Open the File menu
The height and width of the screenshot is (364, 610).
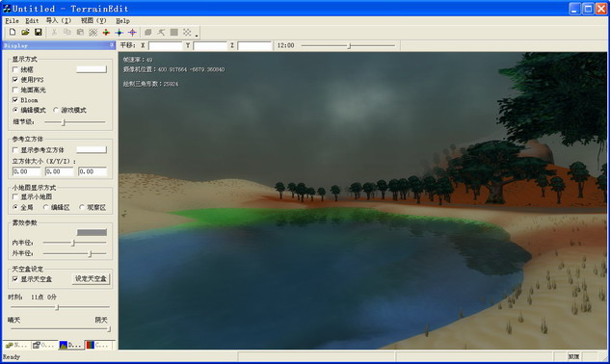pyautogui.click(x=13, y=21)
